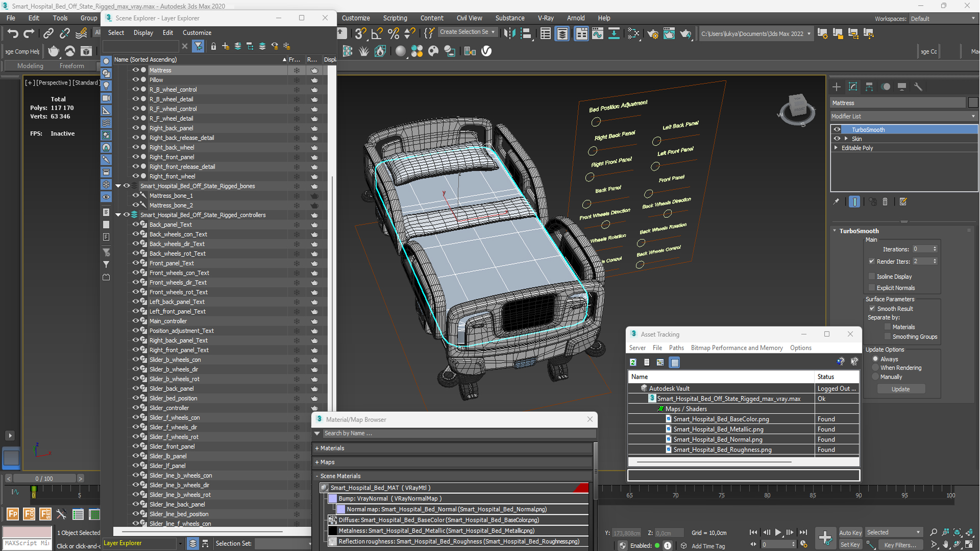The image size is (980, 551).
Task: Open the Curve Editor icon
Action: pos(597,34)
